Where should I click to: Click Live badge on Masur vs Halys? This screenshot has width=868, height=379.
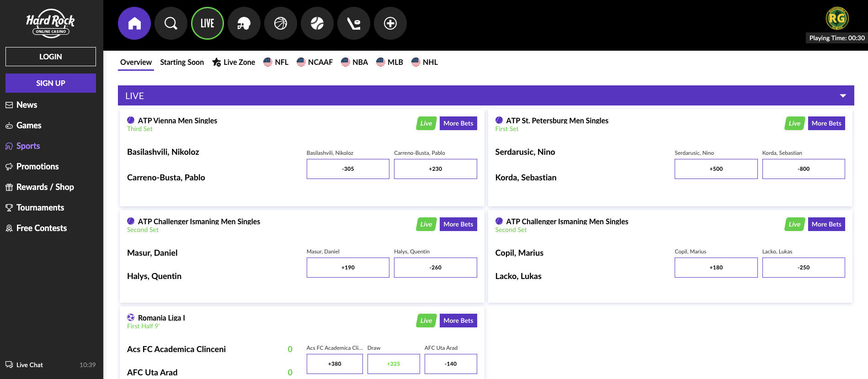tap(426, 224)
